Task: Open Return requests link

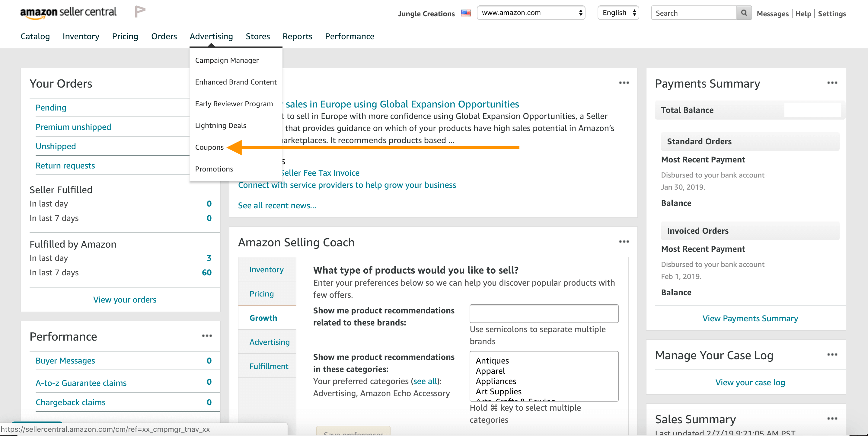Action: [65, 166]
